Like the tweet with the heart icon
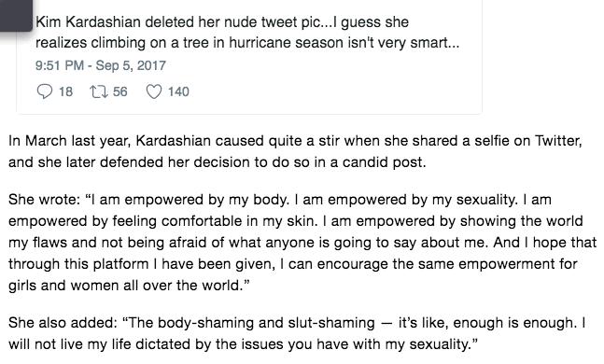Screen dimensions: 604x364 coord(154,91)
